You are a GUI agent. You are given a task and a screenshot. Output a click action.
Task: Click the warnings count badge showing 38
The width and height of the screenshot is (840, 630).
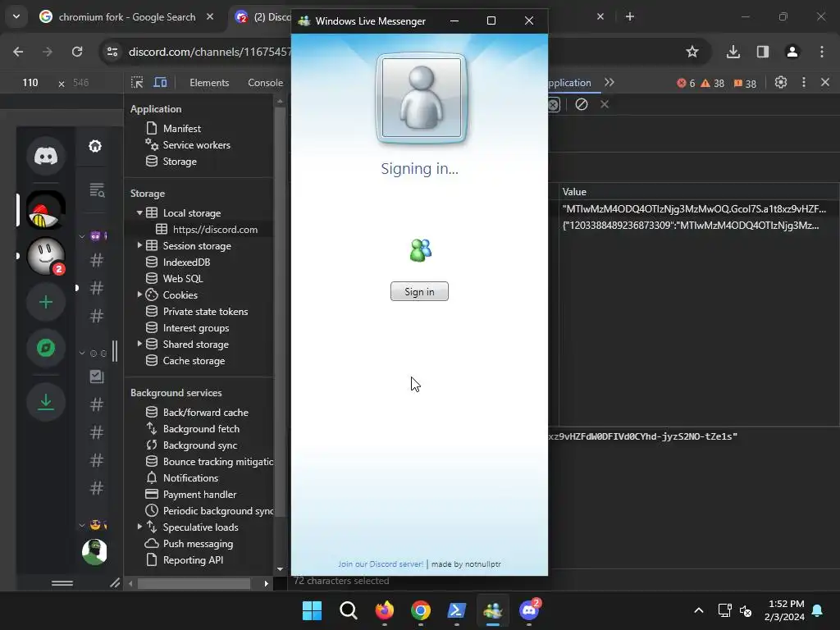(x=713, y=83)
